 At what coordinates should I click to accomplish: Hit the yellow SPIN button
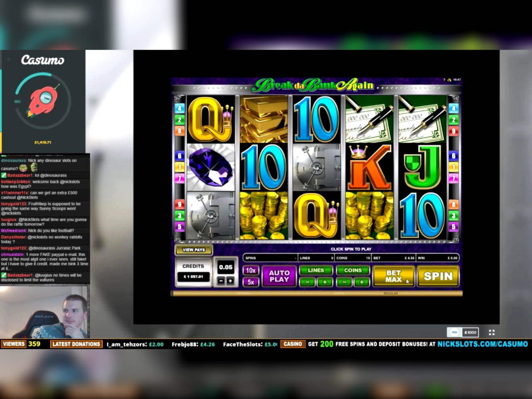click(438, 276)
